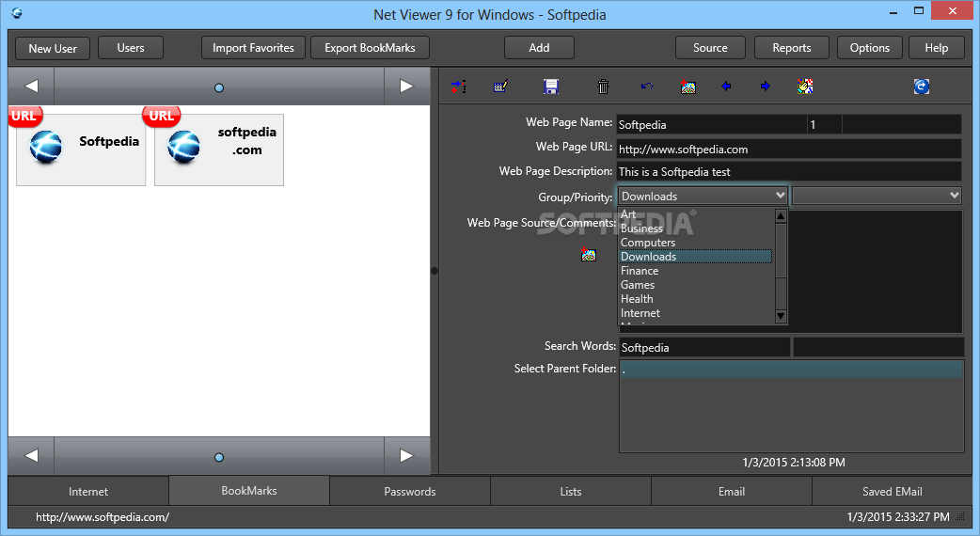This screenshot has height=536, width=980.
Task: Click the group list scroll up arrow
Action: click(x=780, y=216)
